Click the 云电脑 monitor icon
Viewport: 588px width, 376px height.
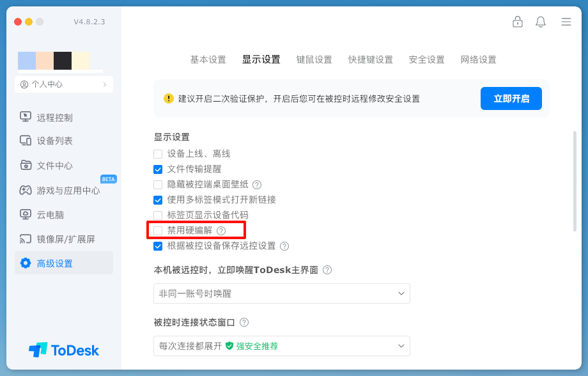(26, 214)
